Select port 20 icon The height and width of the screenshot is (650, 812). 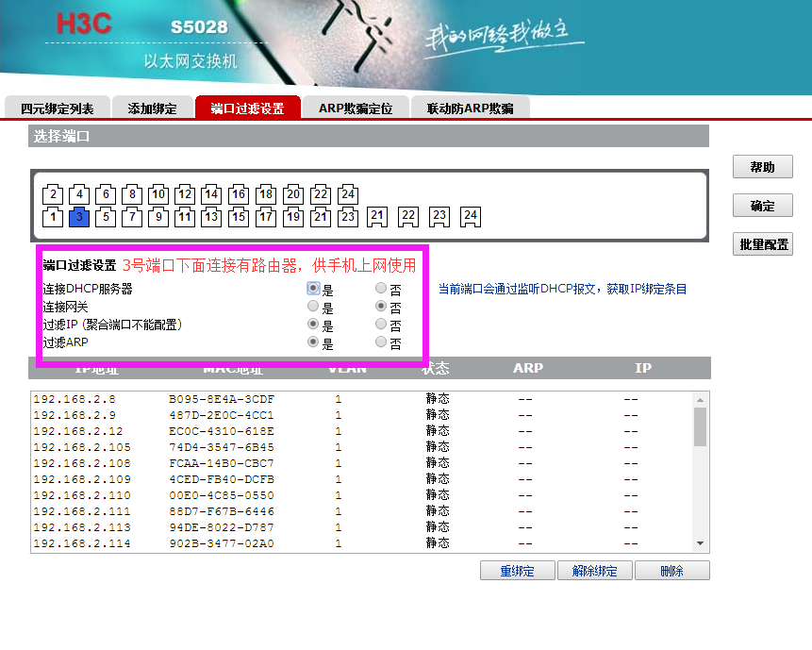[x=293, y=194]
